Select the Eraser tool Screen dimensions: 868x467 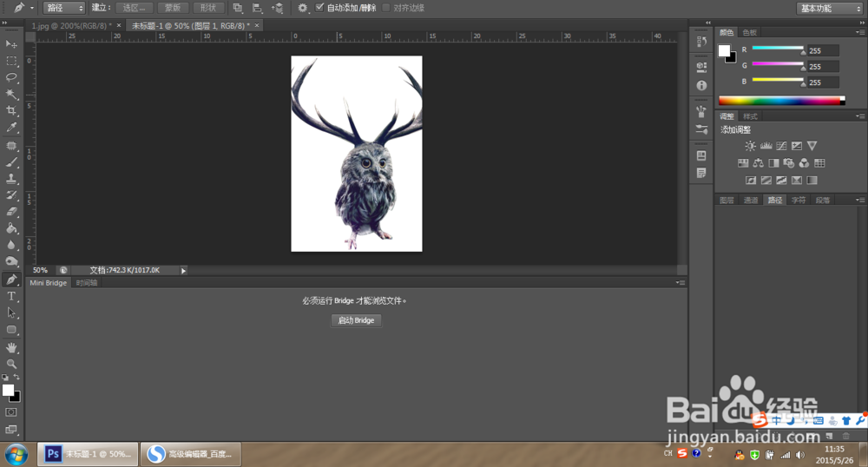11,212
